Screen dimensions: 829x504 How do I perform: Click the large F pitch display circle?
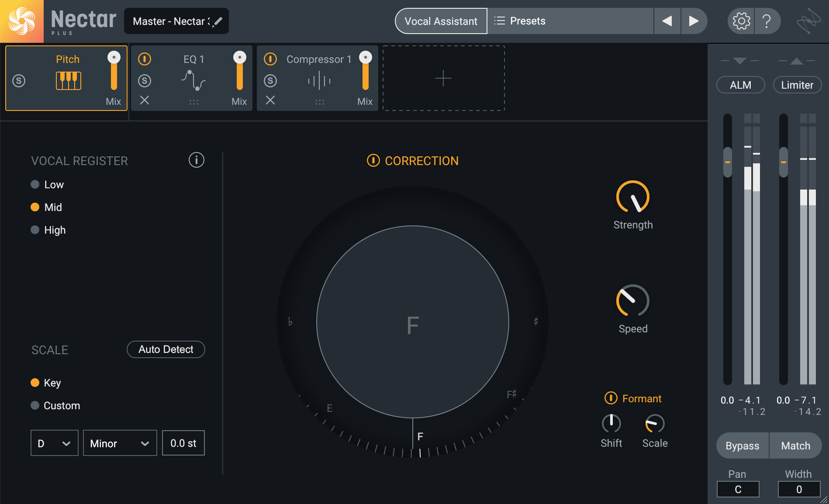tap(413, 322)
